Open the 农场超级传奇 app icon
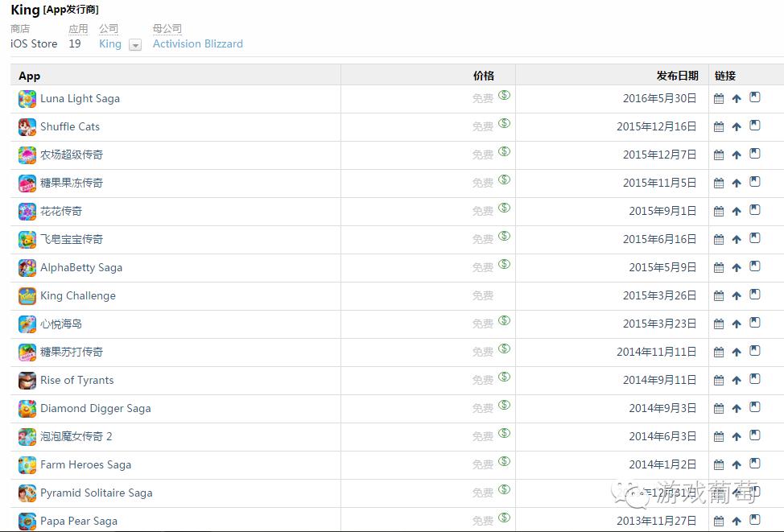Screen dimensions: 784x532 pos(27,155)
